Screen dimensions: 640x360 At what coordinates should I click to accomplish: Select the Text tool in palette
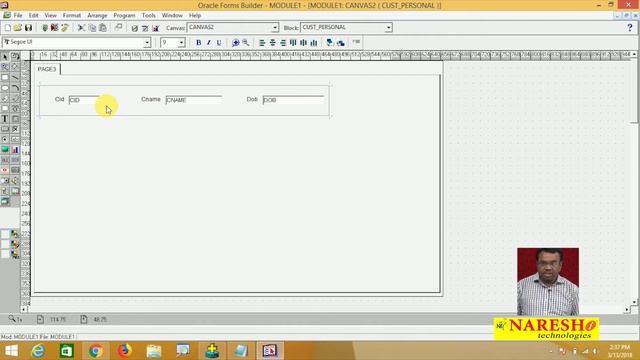(4, 118)
